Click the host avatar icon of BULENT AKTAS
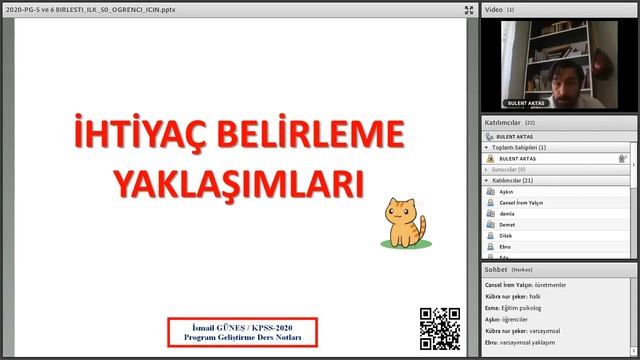The height and width of the screenshot is (360, 640). pyautogui.click(x=490, y=158)
